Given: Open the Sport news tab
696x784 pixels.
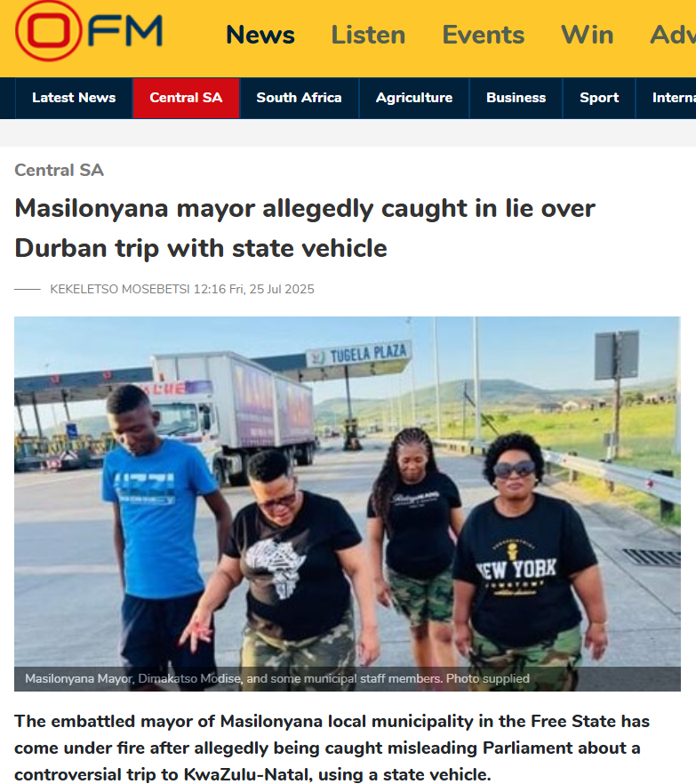Looking at the screenshot, I should tap(599, 98).
